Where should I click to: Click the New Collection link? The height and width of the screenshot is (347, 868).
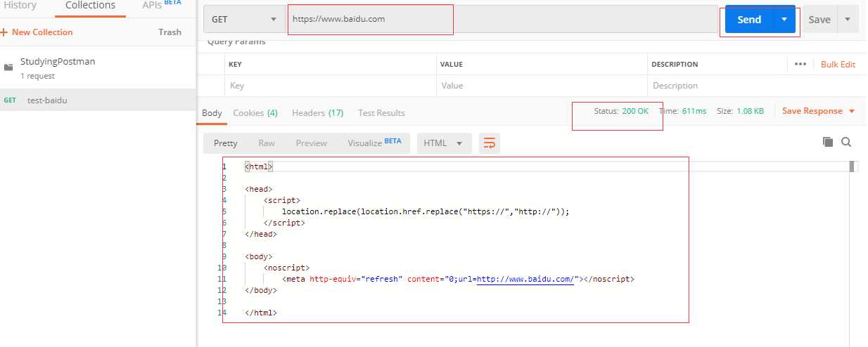42,32
